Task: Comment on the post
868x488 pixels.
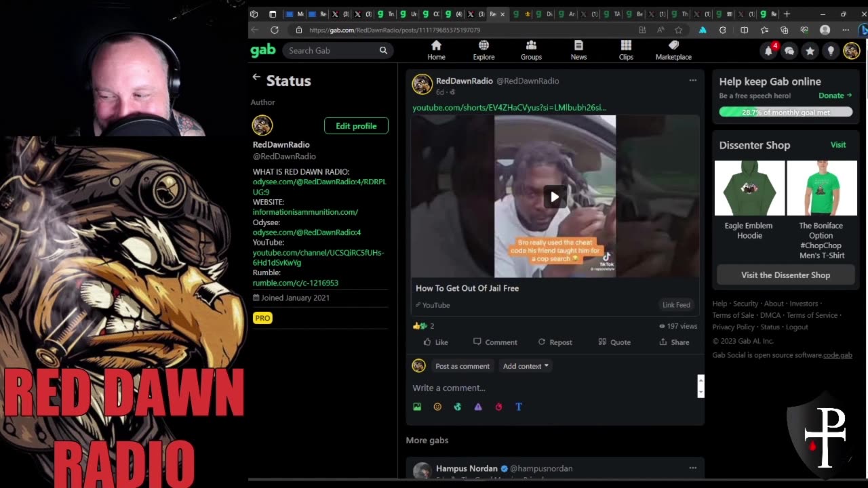Action: coord(495,342)
